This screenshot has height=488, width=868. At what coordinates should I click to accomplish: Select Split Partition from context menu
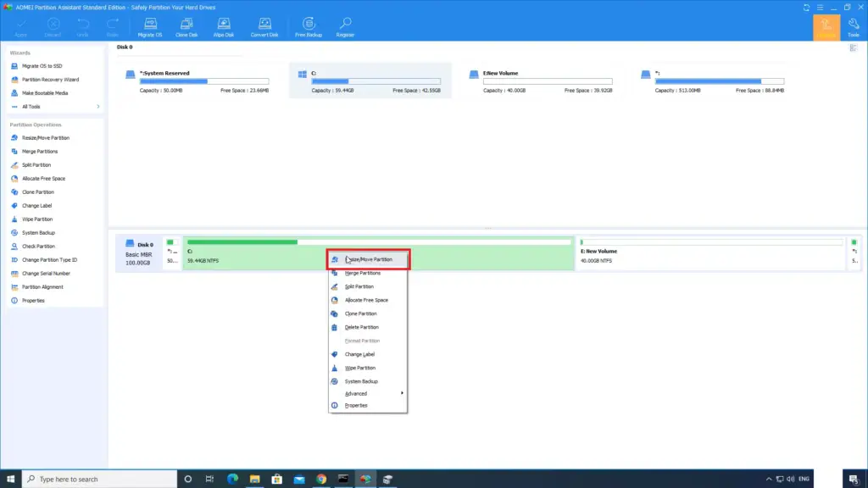[x=368, y=286]
